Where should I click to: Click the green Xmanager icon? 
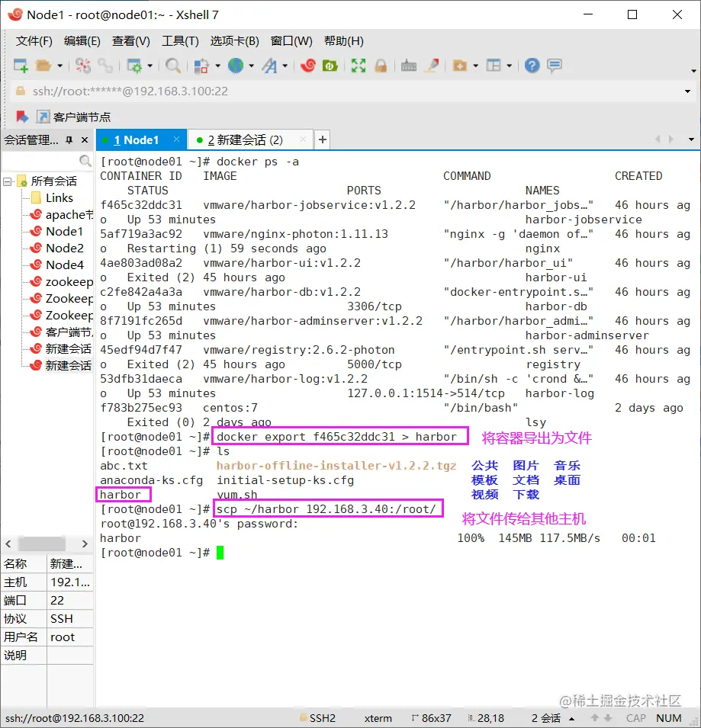(x=330, y=66)
